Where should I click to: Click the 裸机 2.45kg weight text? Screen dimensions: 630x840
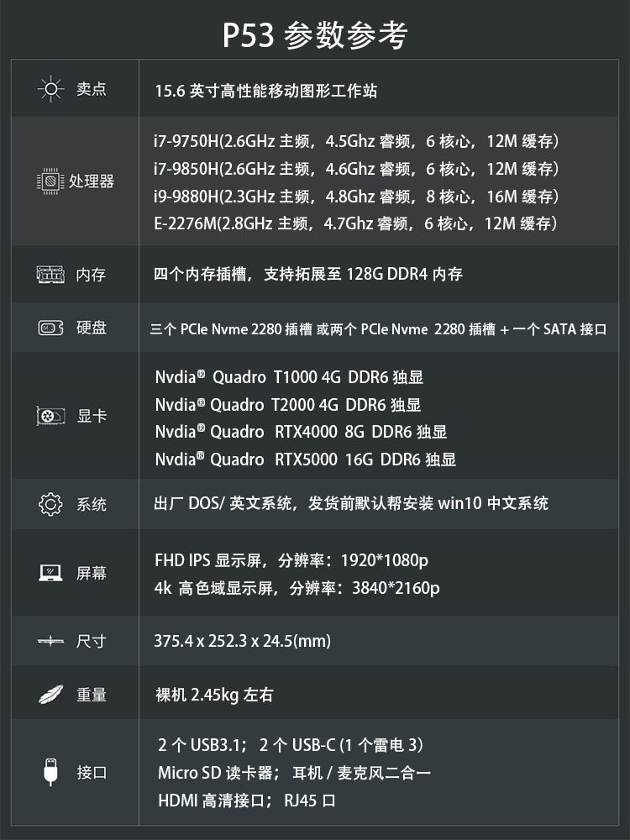click(214, 695)
